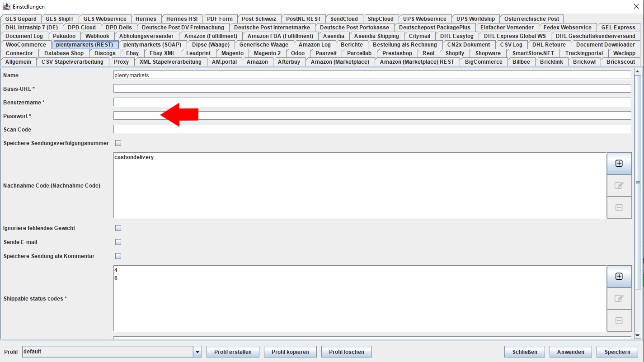Open the Magento 2 tab
The width and height of the screenshot is (644, 362).
(267, 53)
